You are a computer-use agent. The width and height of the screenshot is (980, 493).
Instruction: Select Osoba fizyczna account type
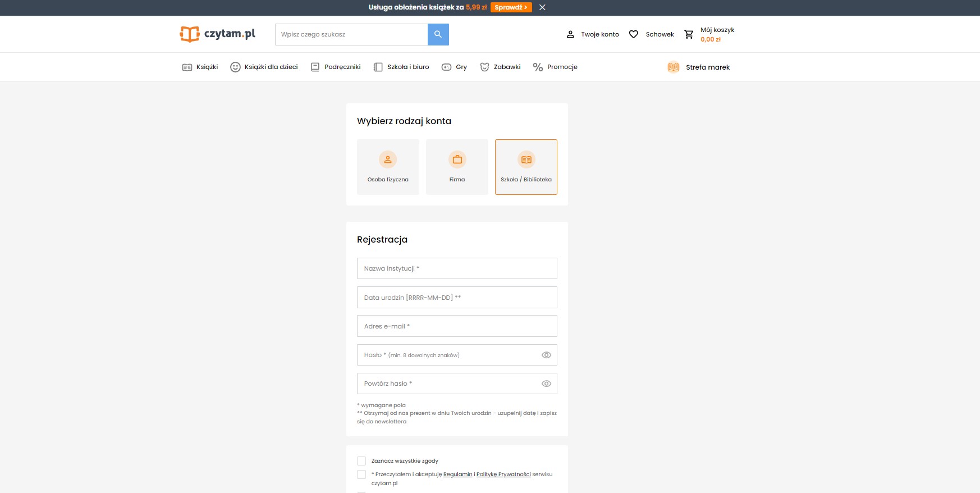coord(388,167)
